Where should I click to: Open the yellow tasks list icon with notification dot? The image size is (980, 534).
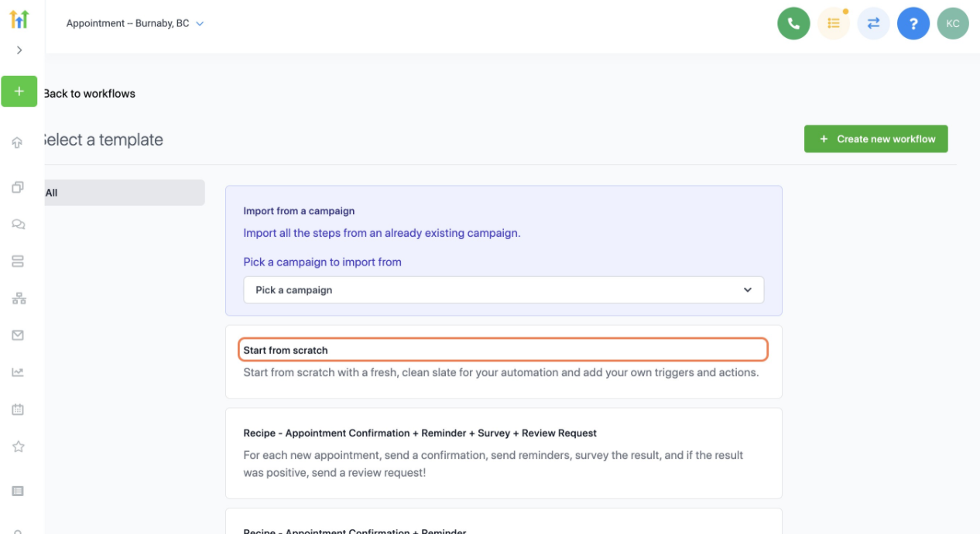coord(834,23)
